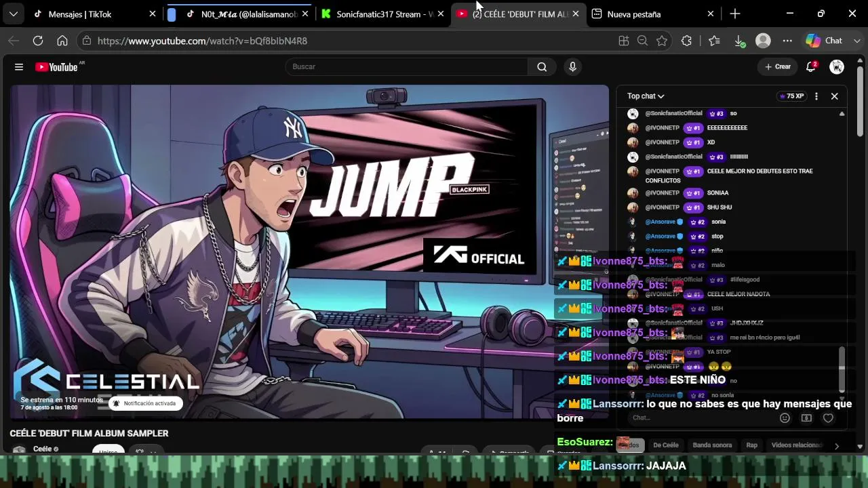This screenshot has width=868, height=488.
Task: Start voice search with the microphone icon
Action: click(573, 66)
